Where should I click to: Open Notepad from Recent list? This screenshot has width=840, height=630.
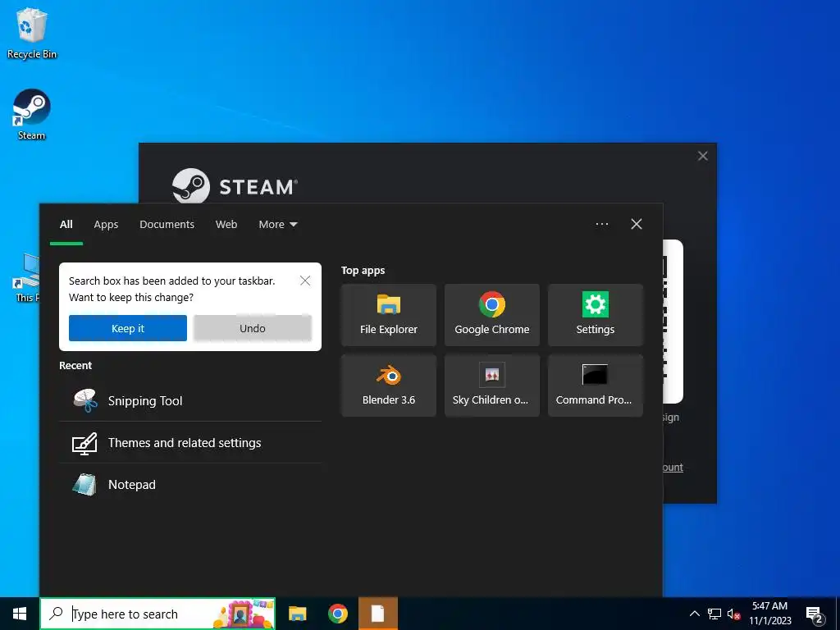pos(190,484)
